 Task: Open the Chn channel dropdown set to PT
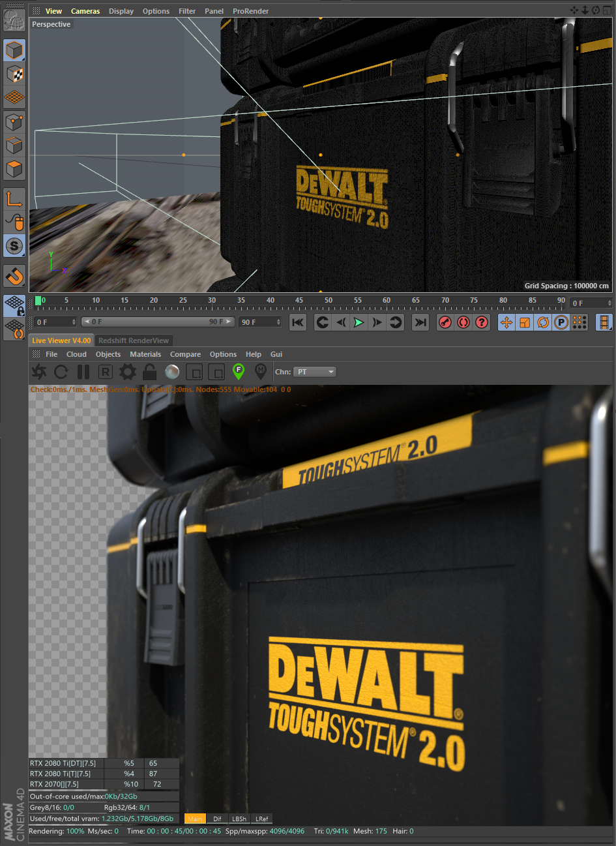[315, 372]
